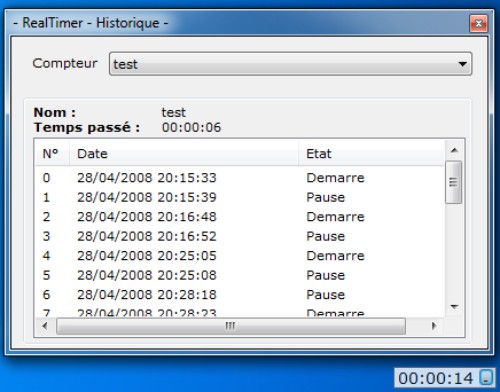Click the Pause state in row 6
Viewport: 500px width, 392px height.
point(326,295)
